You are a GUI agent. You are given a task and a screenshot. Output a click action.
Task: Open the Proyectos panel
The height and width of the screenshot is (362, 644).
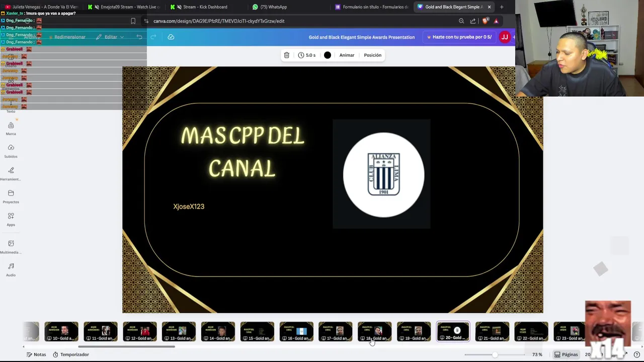pos(11,197)
